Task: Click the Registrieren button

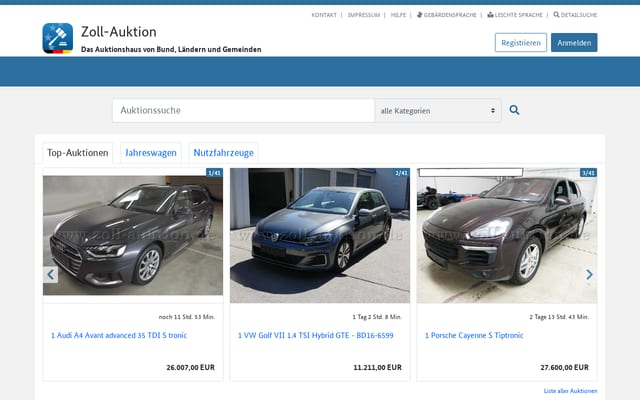Action: pyautogui.click(x=521, y=42)
